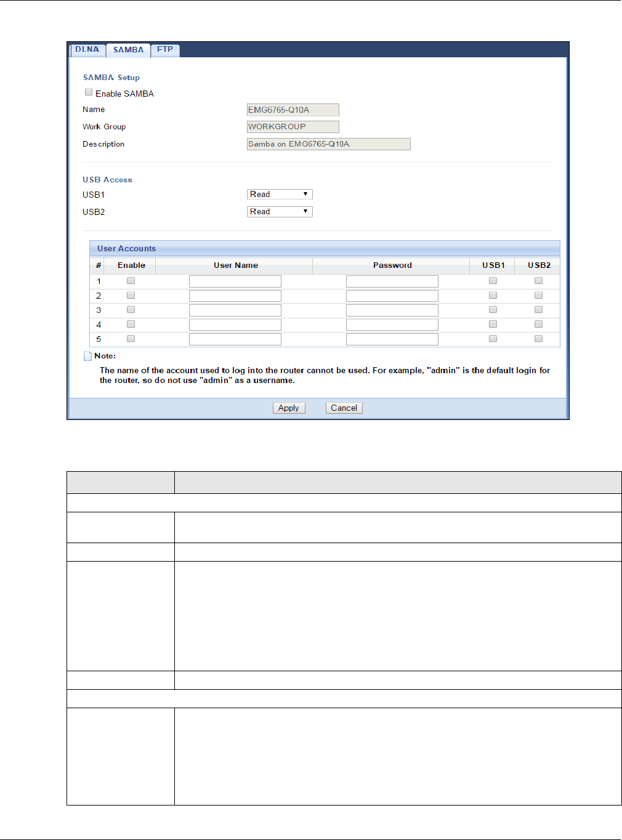Click User Name field in row 4

235,325
